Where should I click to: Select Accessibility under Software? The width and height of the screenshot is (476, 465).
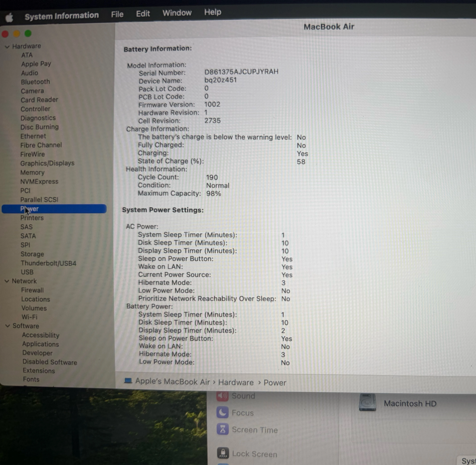[41, 335]
